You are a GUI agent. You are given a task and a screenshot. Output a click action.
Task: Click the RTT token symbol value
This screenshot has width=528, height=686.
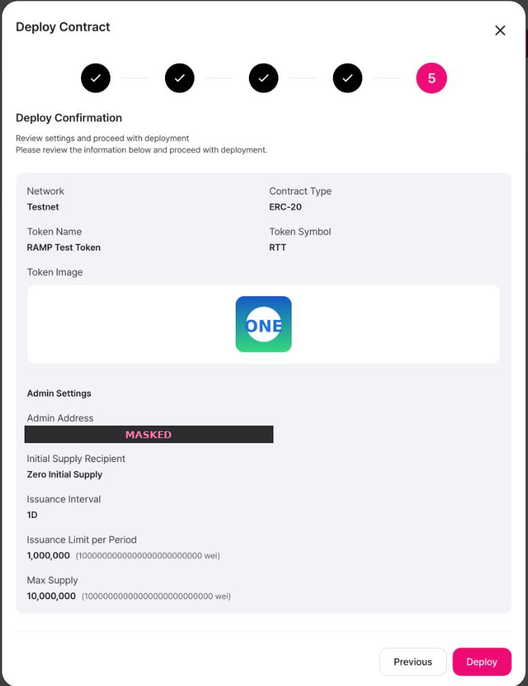pyautogui.click(x=278, y=248)
